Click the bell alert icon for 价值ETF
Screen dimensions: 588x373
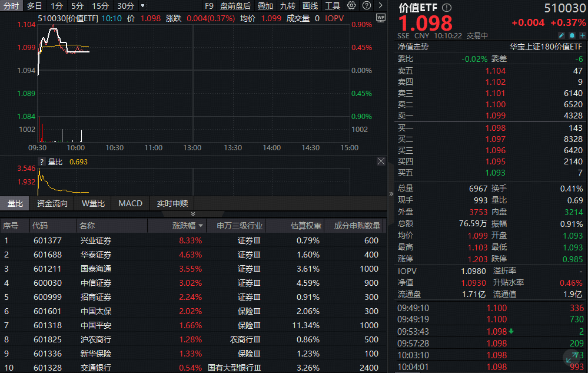pos(572,35)
